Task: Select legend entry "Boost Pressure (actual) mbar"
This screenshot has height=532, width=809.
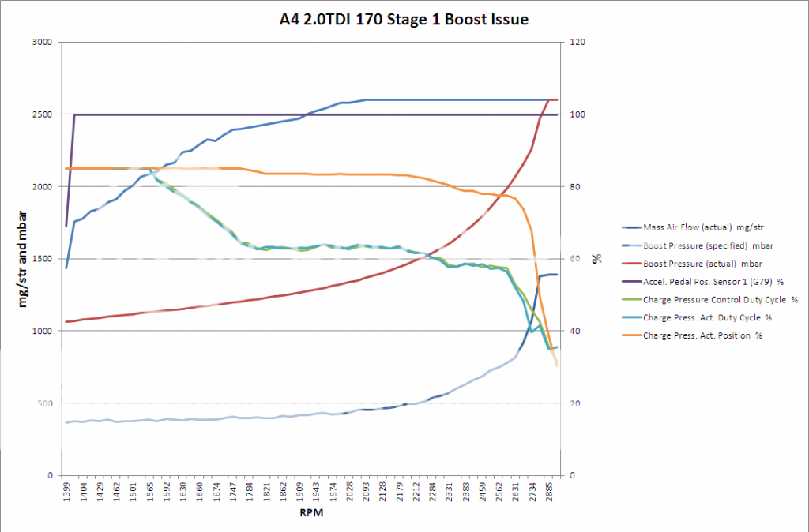Action: [x=702, y=264]
